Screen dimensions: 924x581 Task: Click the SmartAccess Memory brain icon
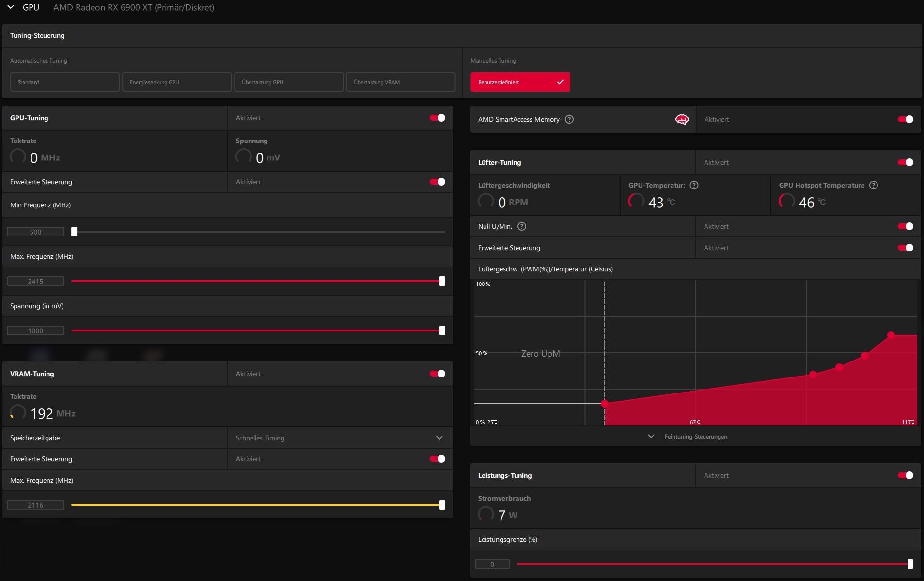pyautogui.click(x=682, y=119)
